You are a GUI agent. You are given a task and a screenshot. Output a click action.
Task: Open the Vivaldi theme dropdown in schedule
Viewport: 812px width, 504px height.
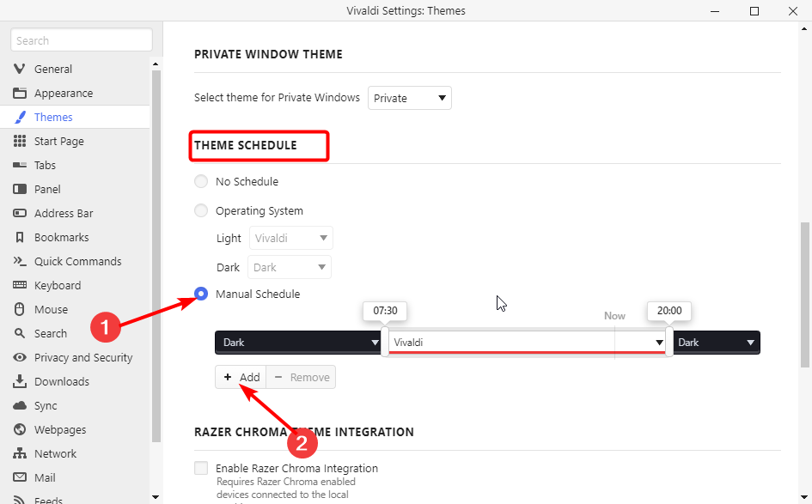[x=528, y=343]
